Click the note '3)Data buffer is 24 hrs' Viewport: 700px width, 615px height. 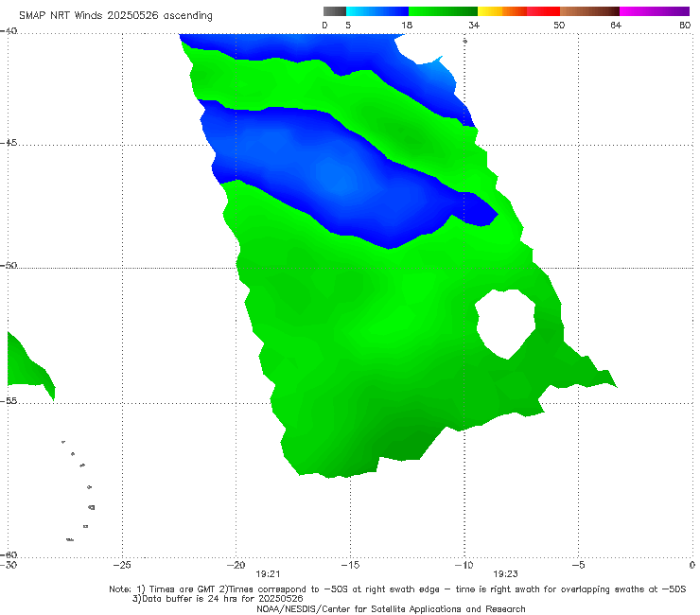tap(218, 599)
